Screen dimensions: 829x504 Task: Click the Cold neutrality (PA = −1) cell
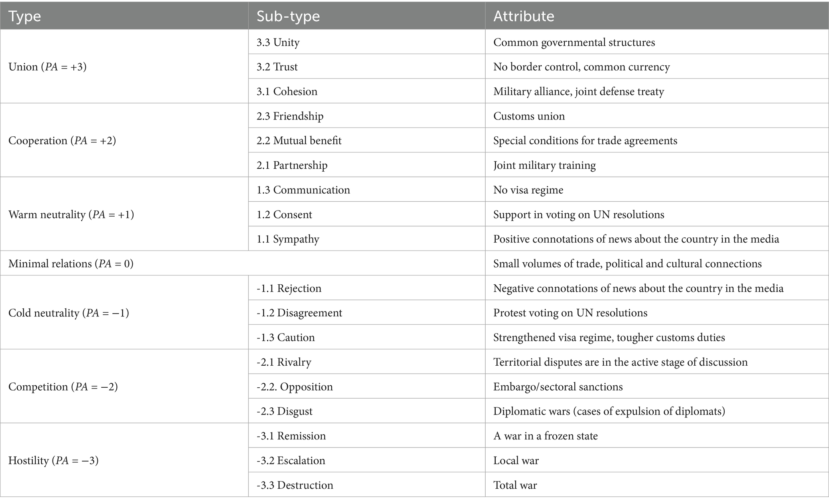[69, 313]
